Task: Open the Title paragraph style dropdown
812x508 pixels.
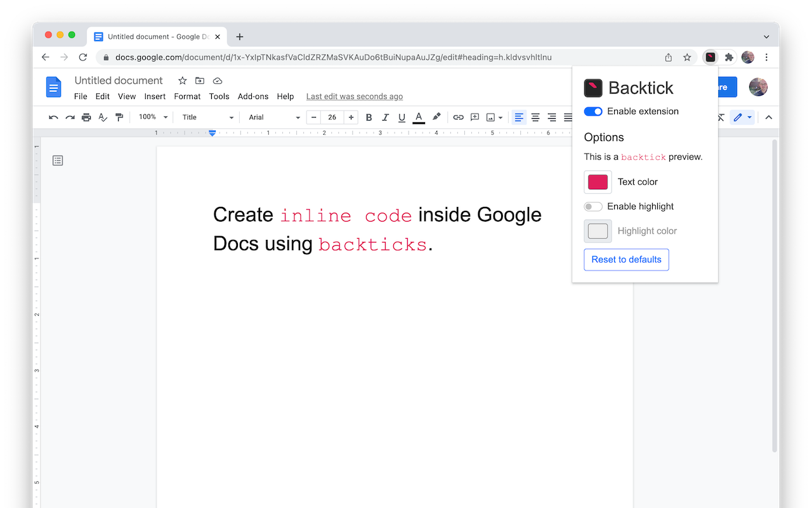Action: click(208, 117)
